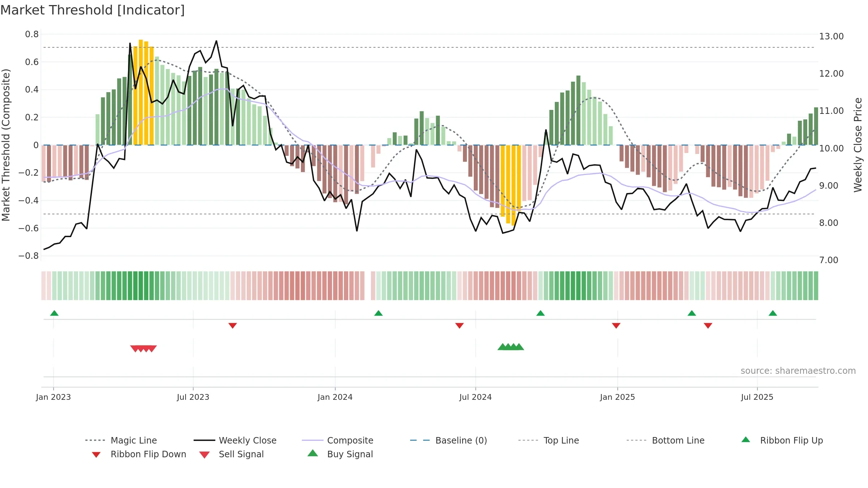868x488 pixels.
Task: Click the Ribbon Flip Down marker after Jul 2023
Action: pyautogui.click(x=233, y=326)
